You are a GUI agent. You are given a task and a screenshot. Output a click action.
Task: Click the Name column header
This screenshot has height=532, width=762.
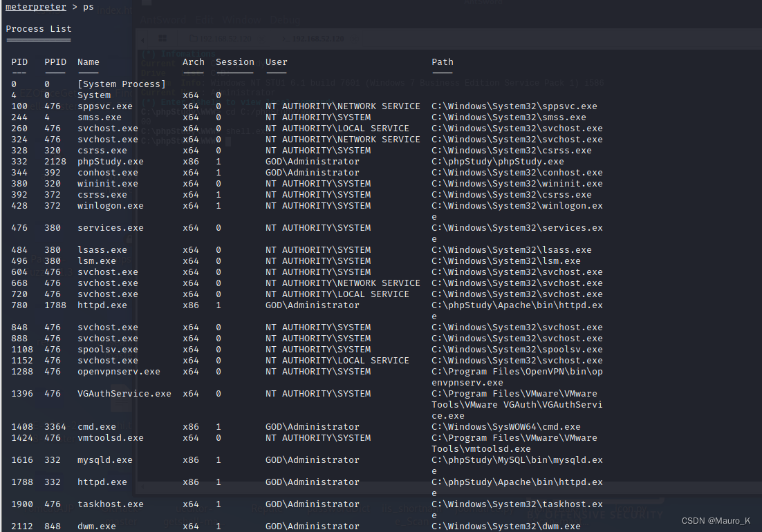click(x=89, y=62)
